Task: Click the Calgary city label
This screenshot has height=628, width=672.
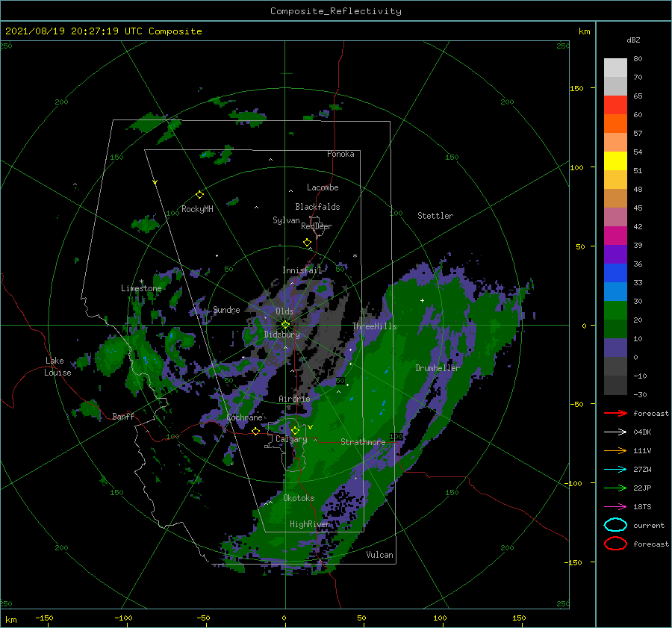Action: pos(291,439)
